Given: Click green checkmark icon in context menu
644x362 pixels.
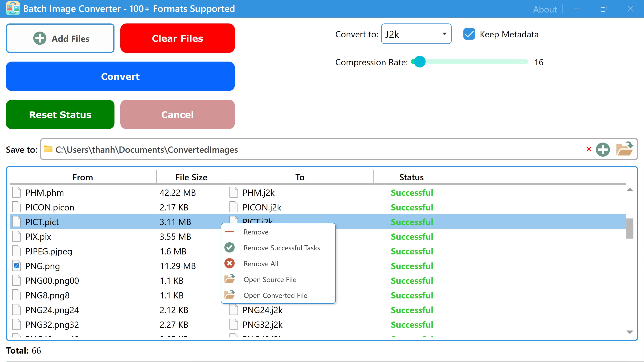Looking at the screenshot, I should pyautogui.click(x=229, y=247).
